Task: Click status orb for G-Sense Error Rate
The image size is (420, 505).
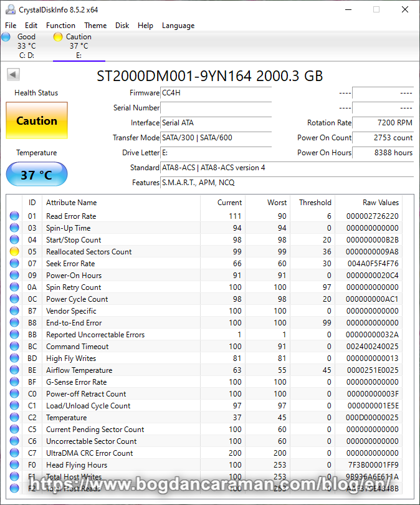Action: (x=14, y=382)
